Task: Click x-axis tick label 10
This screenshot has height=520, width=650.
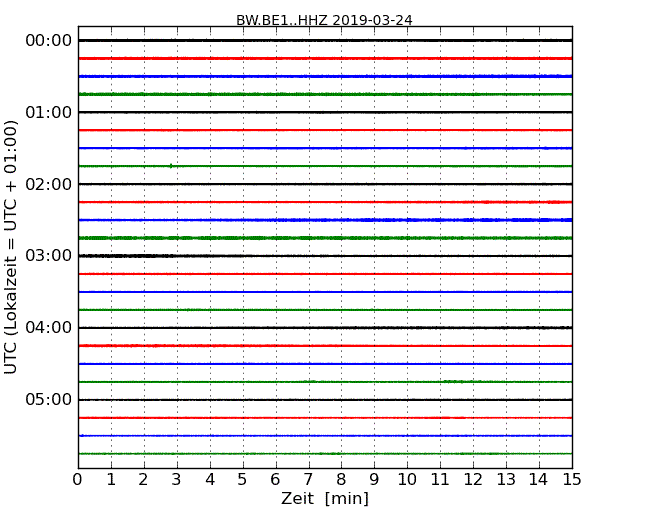Action: (x=407, y=480)
